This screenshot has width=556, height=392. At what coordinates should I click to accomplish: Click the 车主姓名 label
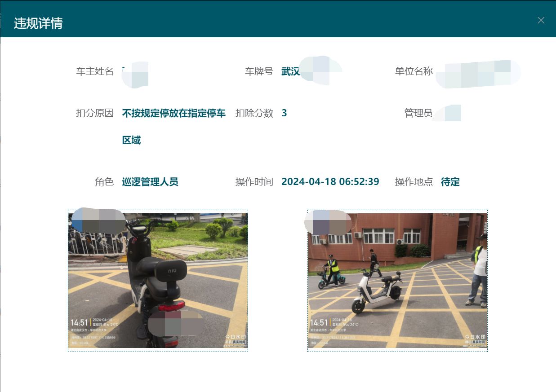point(95,71)
